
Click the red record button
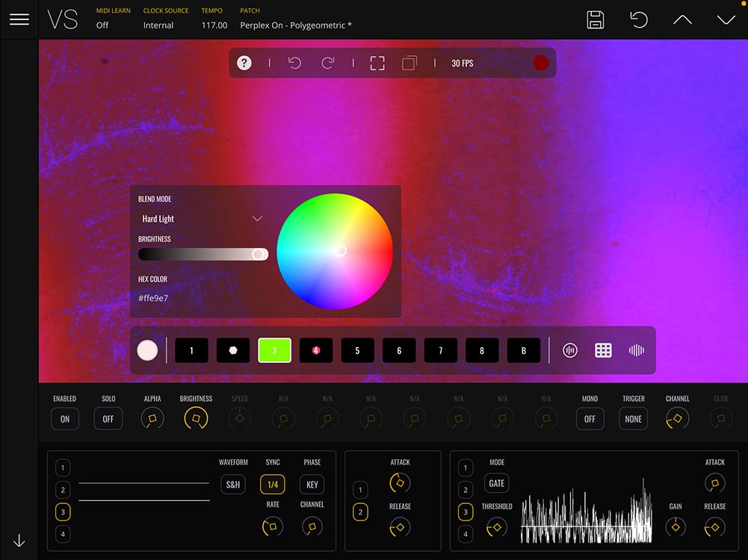tap(541, 63)
